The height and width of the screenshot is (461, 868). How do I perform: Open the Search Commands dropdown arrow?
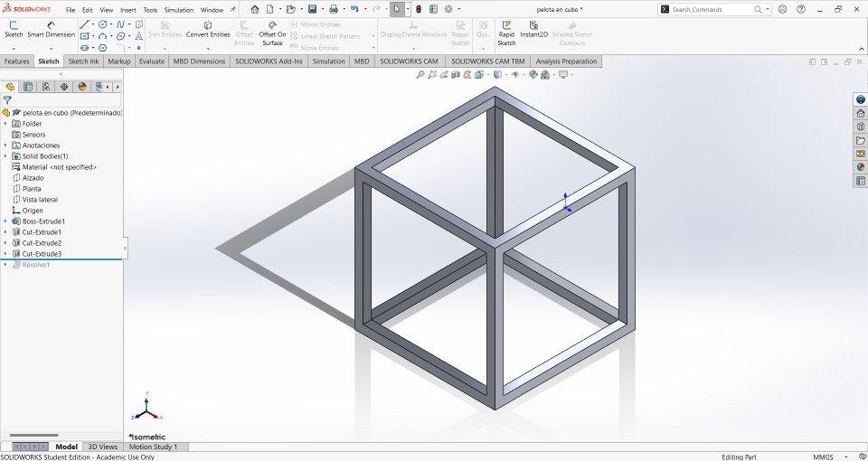768,9
